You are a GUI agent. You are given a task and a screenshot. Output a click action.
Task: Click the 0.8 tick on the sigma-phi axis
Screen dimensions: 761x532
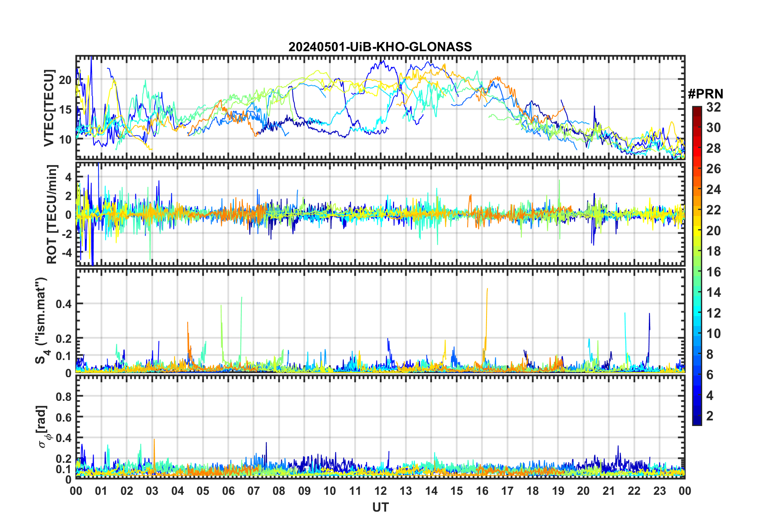click(64, 396)
